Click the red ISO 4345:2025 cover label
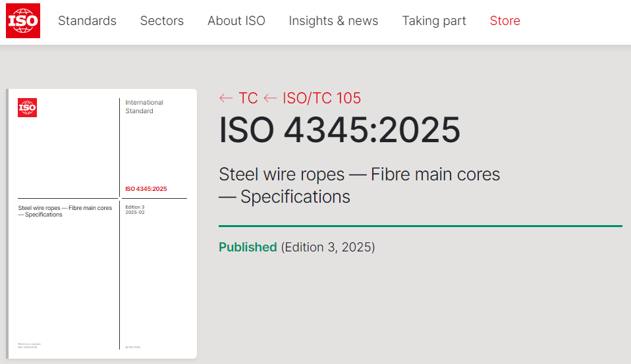This screenshot has height=364, width=631. [x=146, y=189]
